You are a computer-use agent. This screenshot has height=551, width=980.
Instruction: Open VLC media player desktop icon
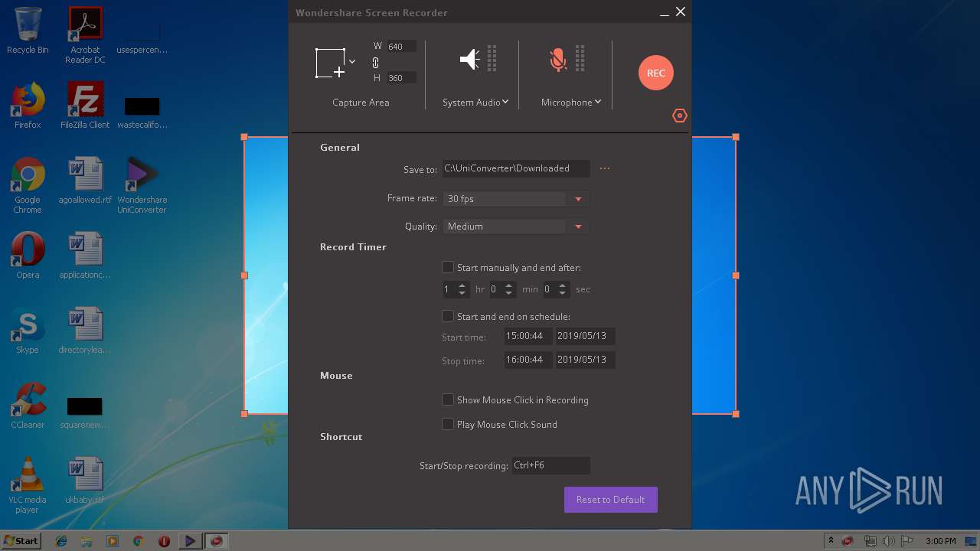coord(28,485)
